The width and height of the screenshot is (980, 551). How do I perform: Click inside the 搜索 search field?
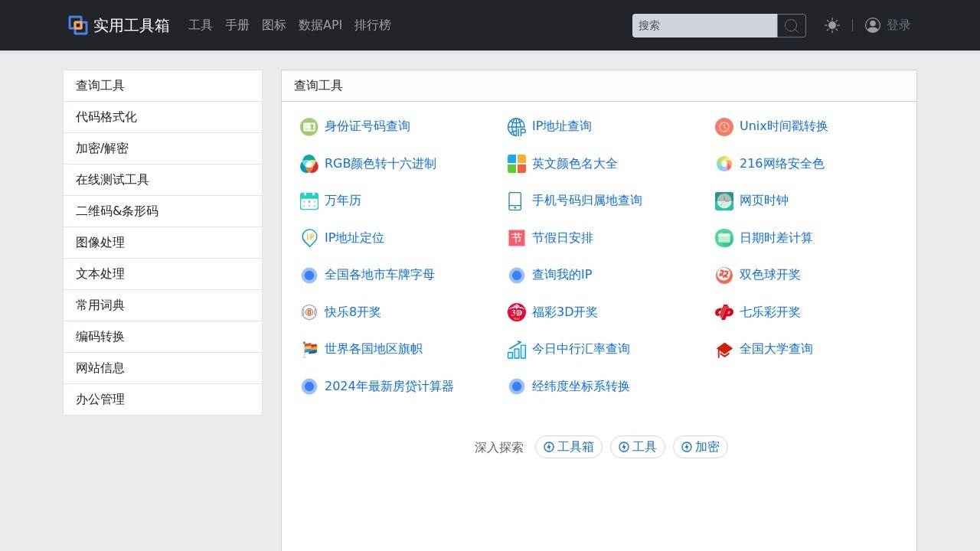pos(704,25)
